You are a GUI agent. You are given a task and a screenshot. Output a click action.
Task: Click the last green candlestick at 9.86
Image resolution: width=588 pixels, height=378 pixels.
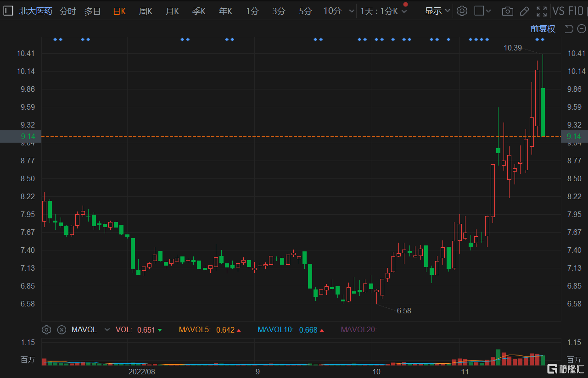point(543,112)
